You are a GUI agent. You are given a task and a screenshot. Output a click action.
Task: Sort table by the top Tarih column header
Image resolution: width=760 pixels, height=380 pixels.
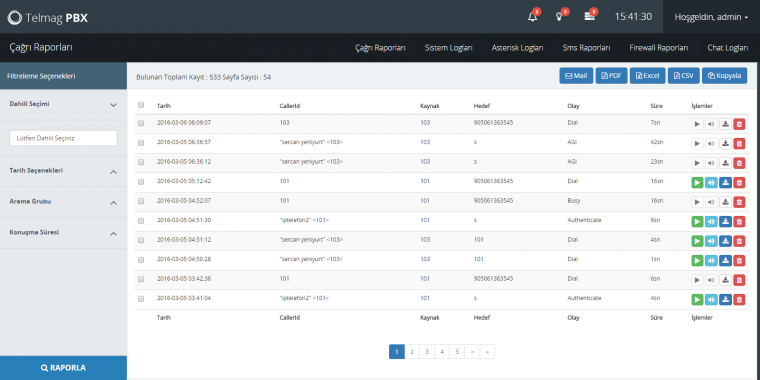click(164, 106)
